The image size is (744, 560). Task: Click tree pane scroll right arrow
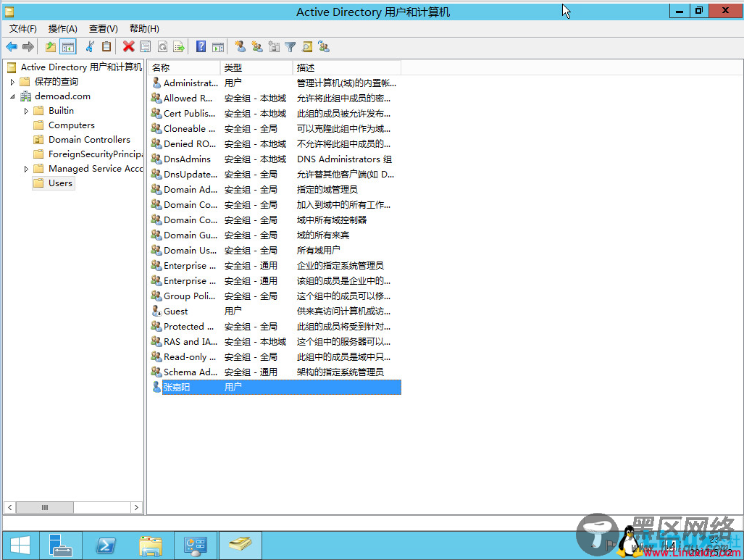[136, 507]
